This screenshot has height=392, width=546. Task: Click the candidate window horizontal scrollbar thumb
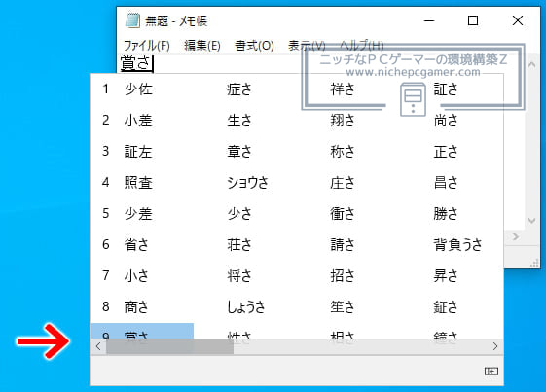[x=169, y=346]
